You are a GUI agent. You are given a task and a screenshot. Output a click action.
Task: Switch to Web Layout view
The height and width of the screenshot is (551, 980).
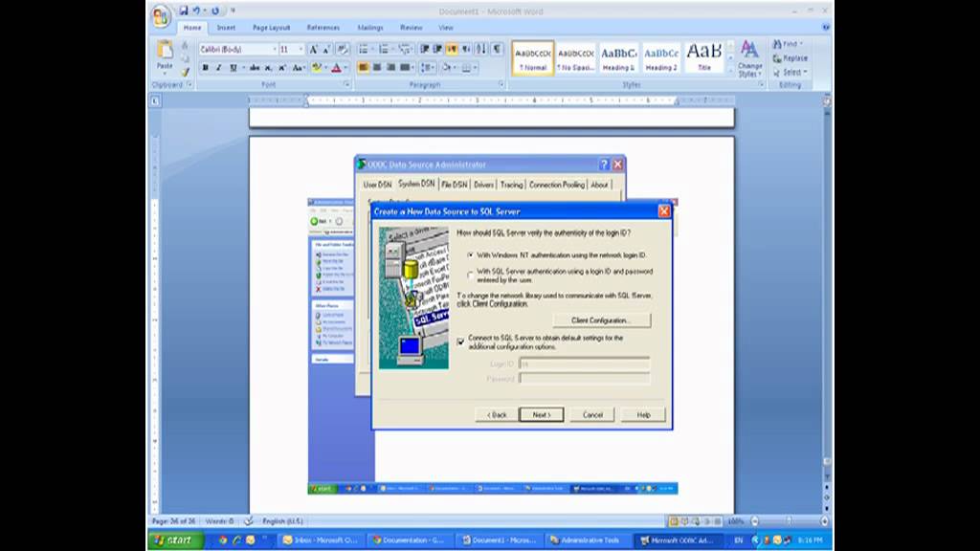696,521
